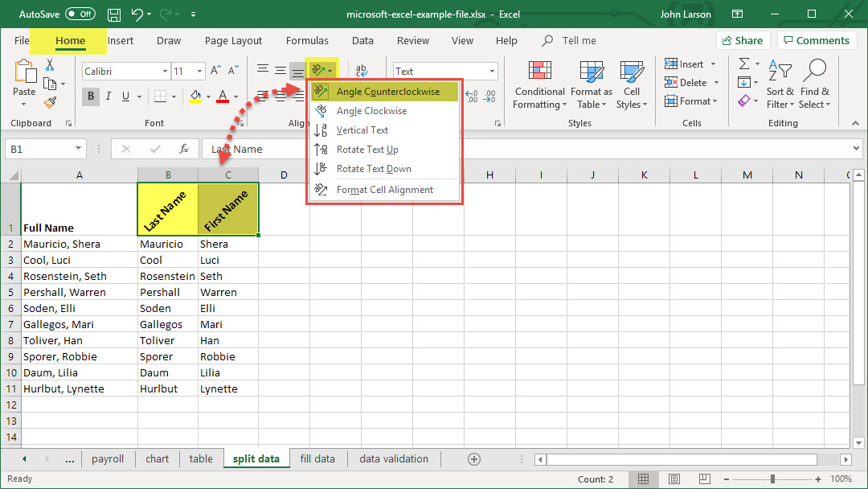Viewport: 868px width, 489px height.
Task: Select Angle Clockwise from orientation menu
Action: tap(371, 111)
